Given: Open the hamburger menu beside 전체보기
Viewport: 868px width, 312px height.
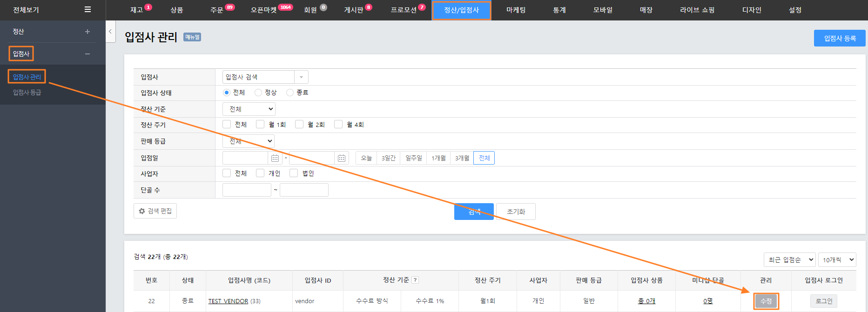Looking at the screenshot, I should pos(87,9).
